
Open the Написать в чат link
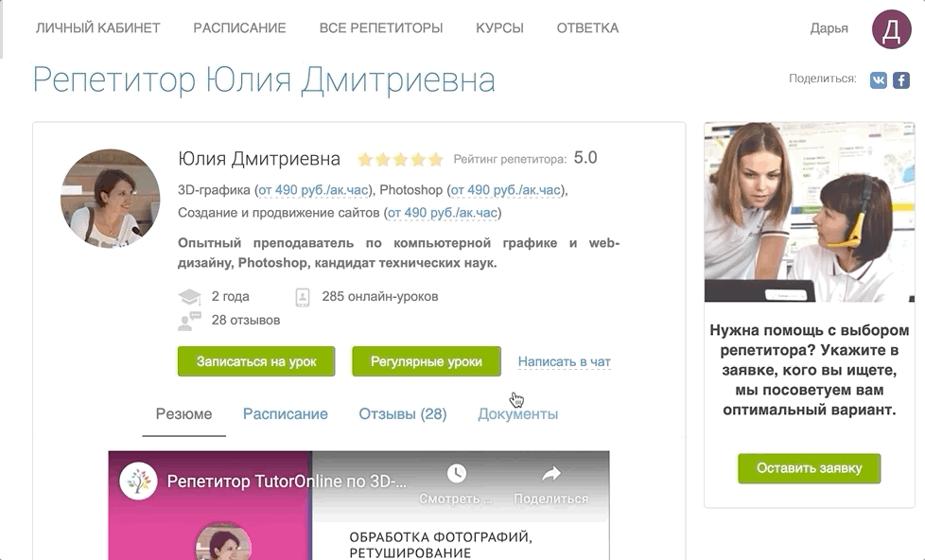click(x=564, y=361)
